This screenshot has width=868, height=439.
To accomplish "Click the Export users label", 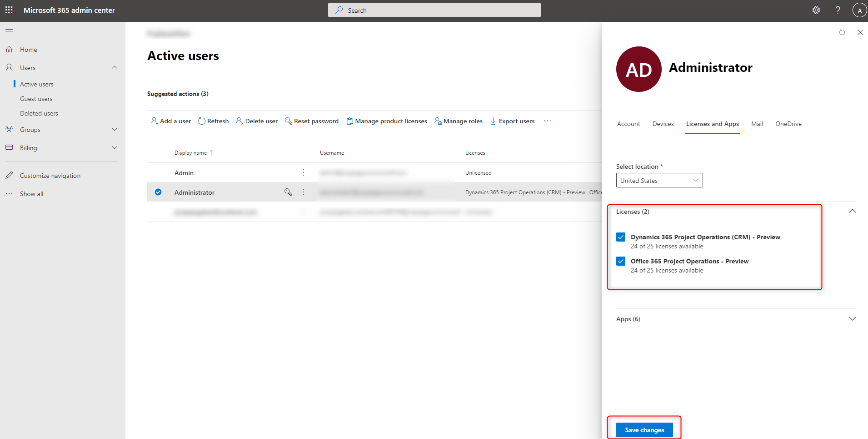I will click(x=517, y=121).
